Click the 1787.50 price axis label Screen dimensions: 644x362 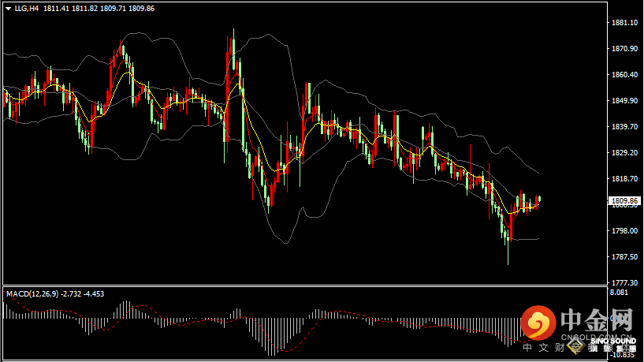[625, 257]
